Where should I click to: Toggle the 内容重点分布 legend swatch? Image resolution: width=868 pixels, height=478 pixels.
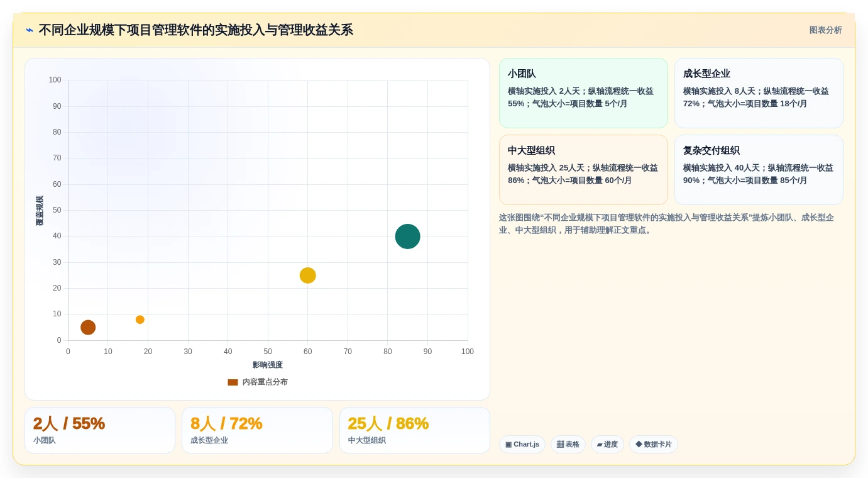[x=233, y=382]
